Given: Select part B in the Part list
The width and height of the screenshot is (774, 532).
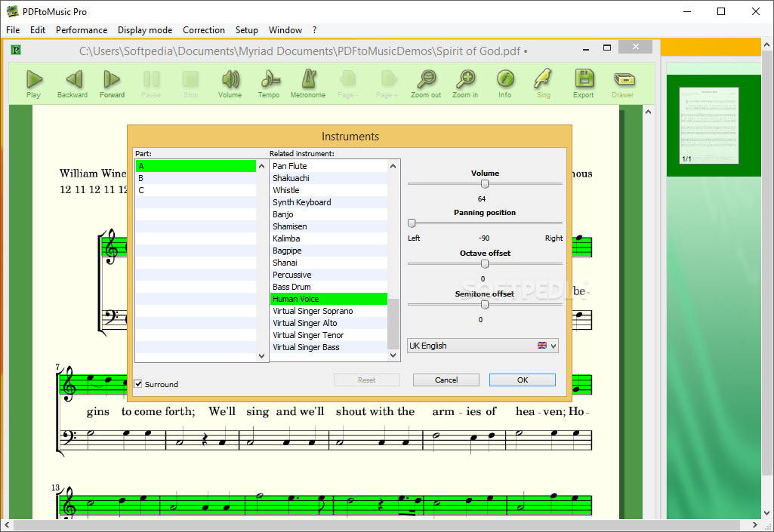Looking at the screenshot, I should tap(196, 178).
